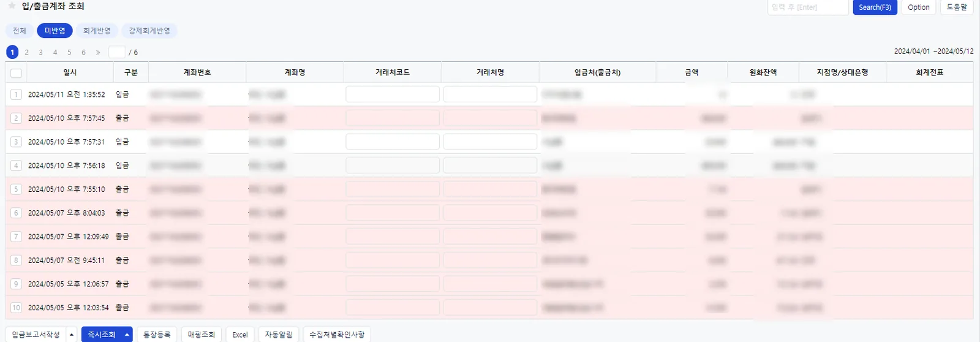Open the 강제회계반영 tab

click(149, 31)
